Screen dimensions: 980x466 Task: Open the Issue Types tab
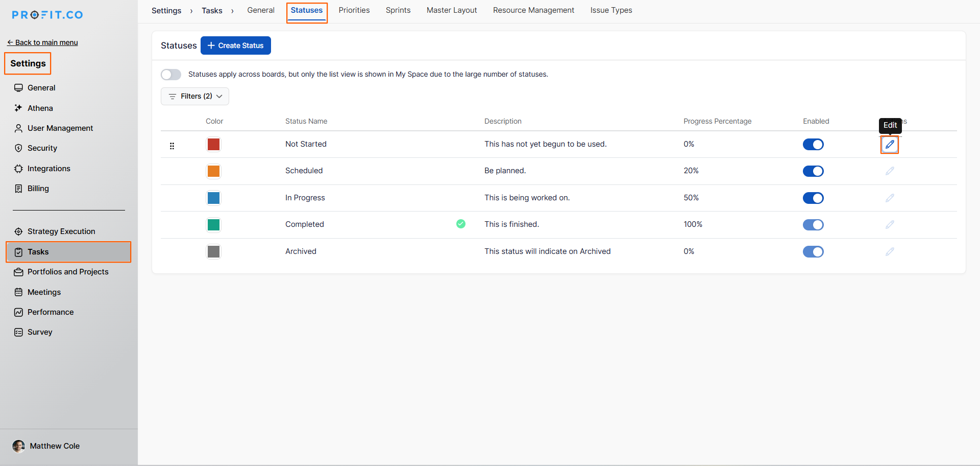click(x=611, y=10)
